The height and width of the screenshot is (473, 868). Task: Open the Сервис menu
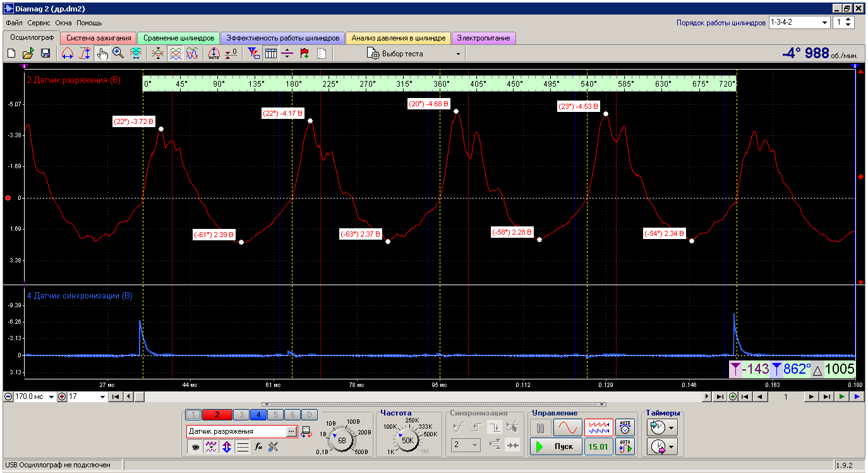[39, 22]
